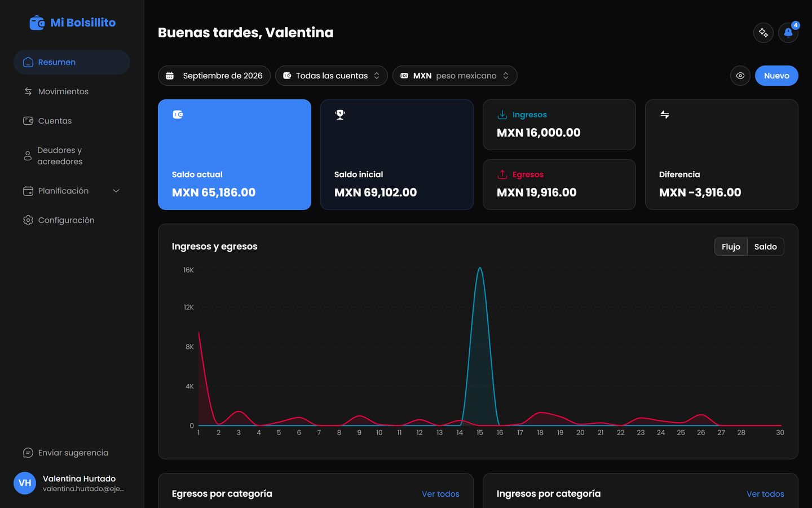Open Deudores y acreedores page

coord(72,156)
